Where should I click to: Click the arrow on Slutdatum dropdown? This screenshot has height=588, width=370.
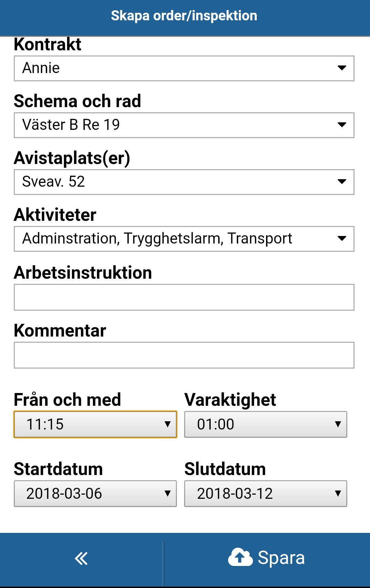point(338,494)
